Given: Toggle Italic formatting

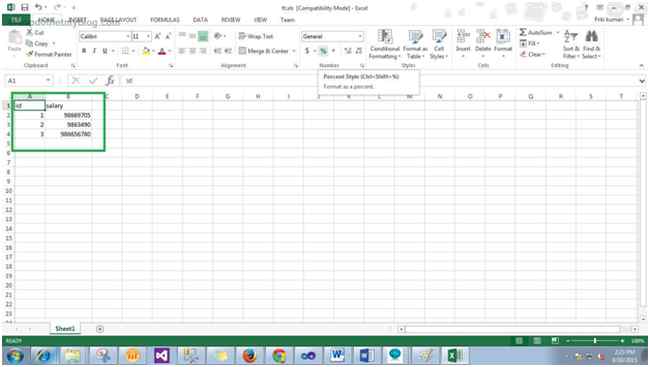Looking at the screenshot, I should tap(95, 51).
